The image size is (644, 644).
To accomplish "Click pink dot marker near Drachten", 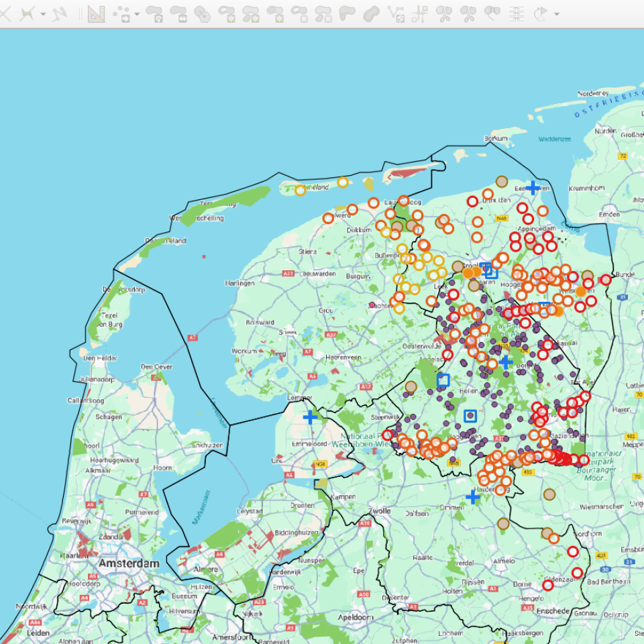I will point(372,305).
